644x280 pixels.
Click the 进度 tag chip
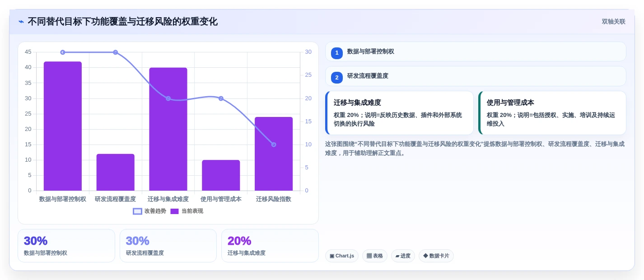403,256
